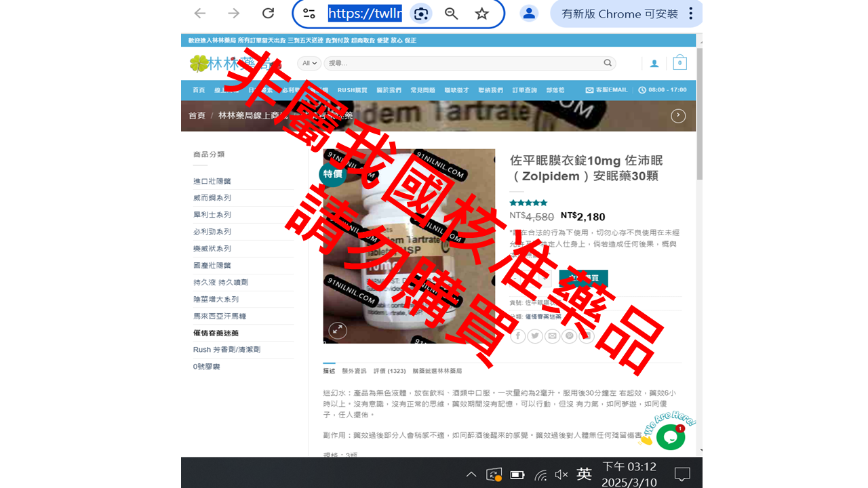Increase quantity with the plus button

point(546,278)
